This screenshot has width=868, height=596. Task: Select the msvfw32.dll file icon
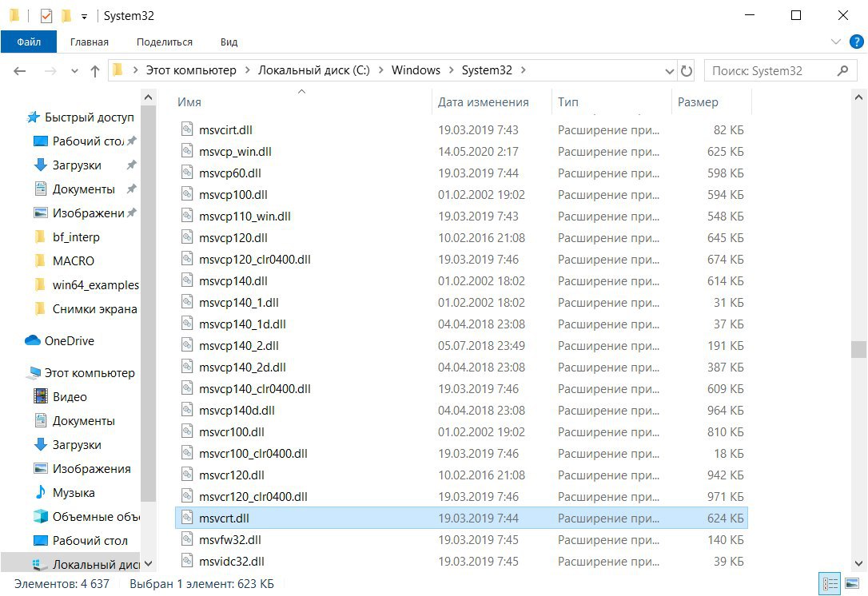click(187, 539)
